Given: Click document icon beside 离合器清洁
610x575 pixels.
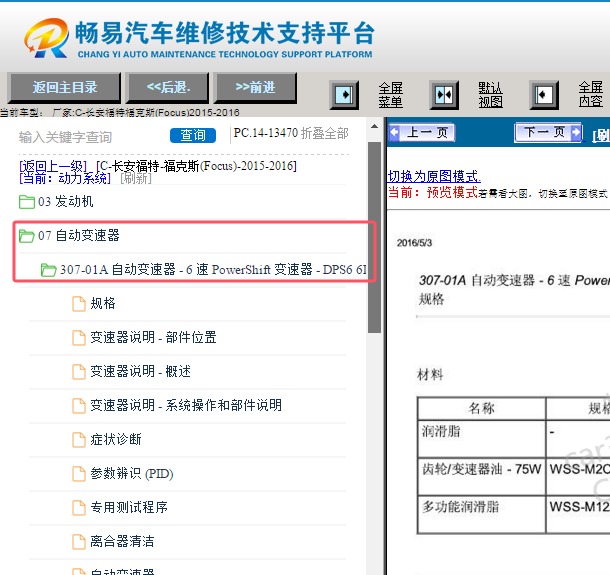Looking at the screenshot, I should [x=79, y=541].
